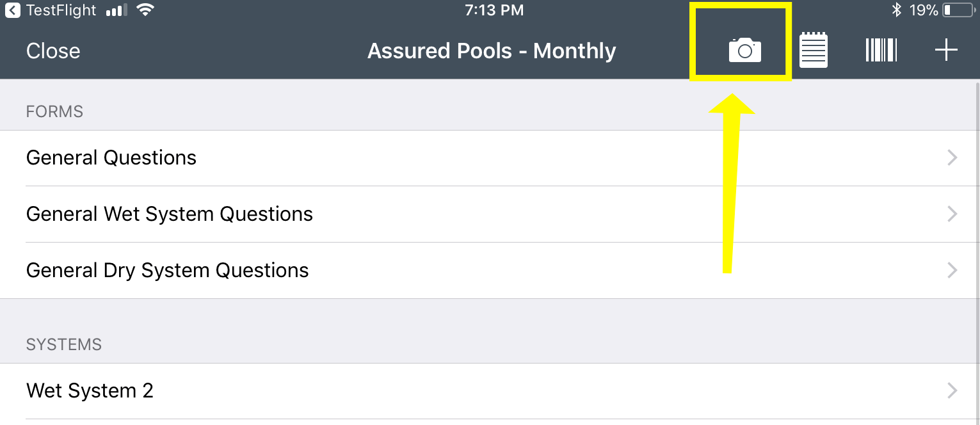The width and height of the screenshot is (980, 425).
Task: Select the SYSTEMS section header
Action: (63, 344)
